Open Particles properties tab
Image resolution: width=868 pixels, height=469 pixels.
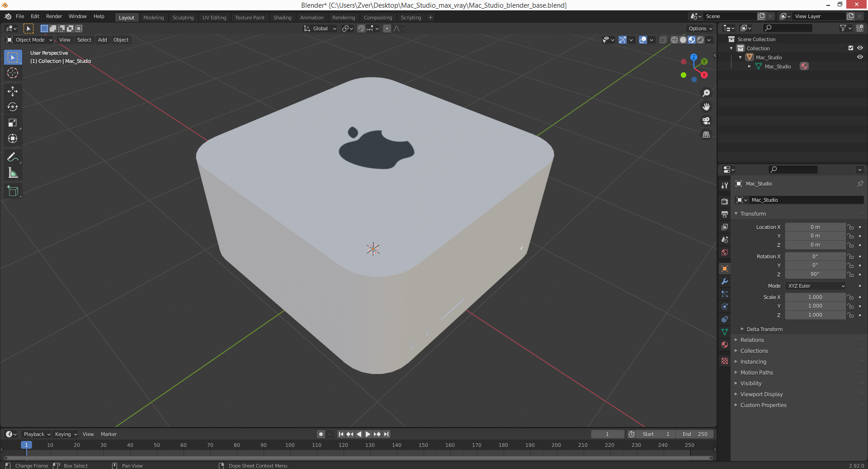pos(725,294)
